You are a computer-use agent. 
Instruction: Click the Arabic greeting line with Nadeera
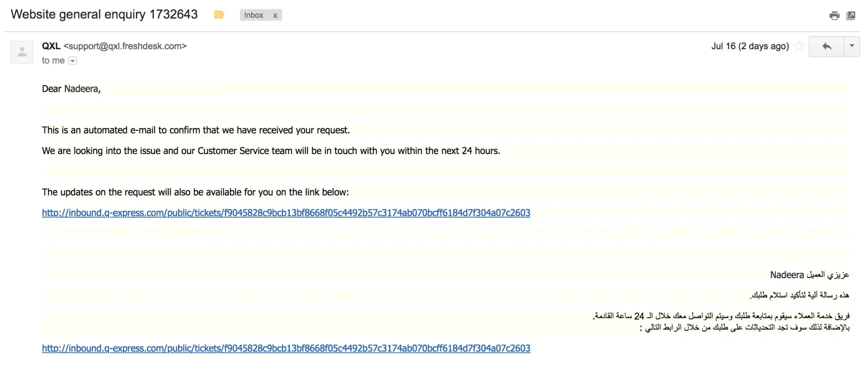tap(809, 275)
